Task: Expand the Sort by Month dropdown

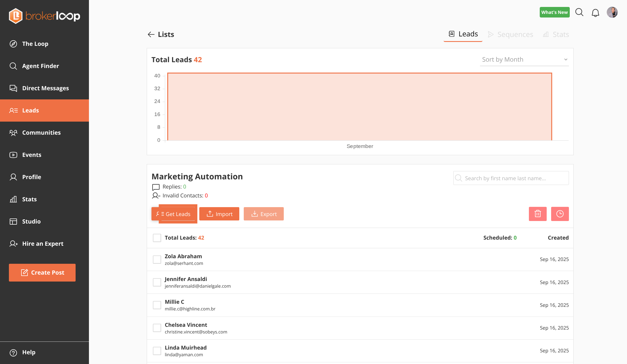Action: pyautogui.click(x=524, y=60)
